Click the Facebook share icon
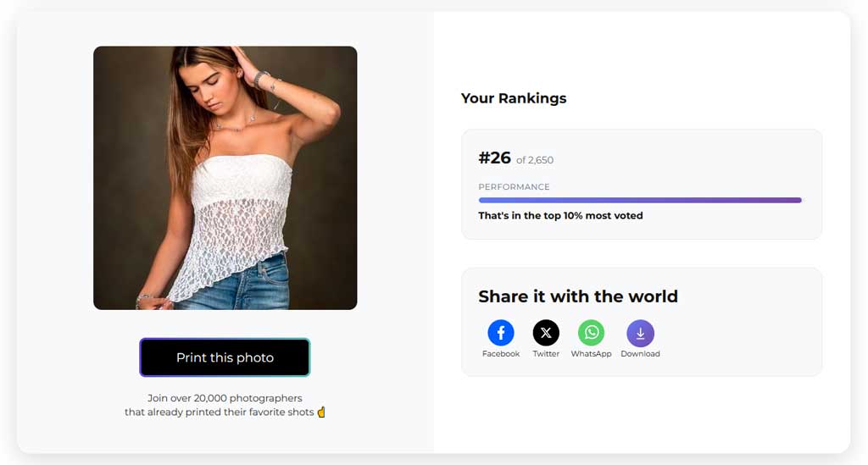The height and width of the screenshot is (465, 868). 500,333
